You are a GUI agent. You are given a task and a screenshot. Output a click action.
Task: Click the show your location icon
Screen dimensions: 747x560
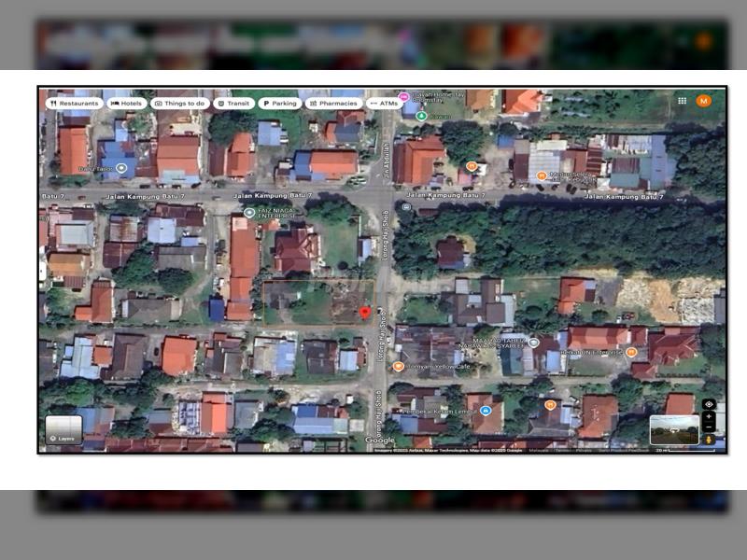point(710,404)
